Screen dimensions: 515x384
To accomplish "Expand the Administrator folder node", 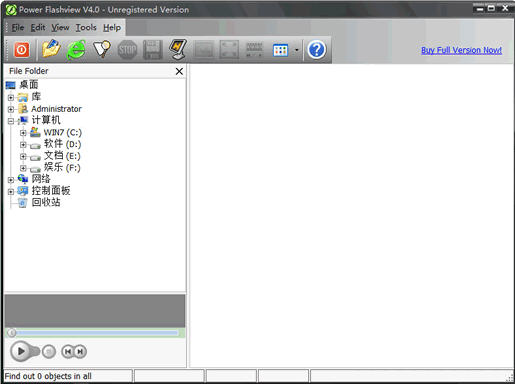I will tap(11, 109).
